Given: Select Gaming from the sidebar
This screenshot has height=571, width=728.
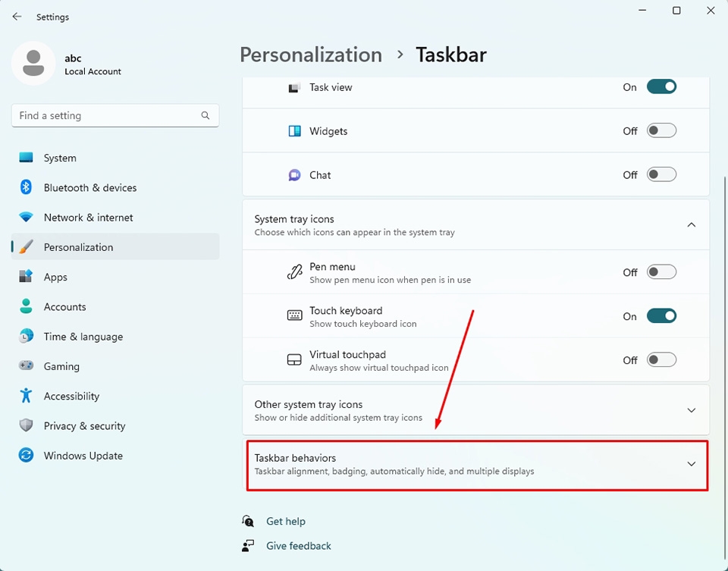Looking at the screenshot, I should (61, 366).
